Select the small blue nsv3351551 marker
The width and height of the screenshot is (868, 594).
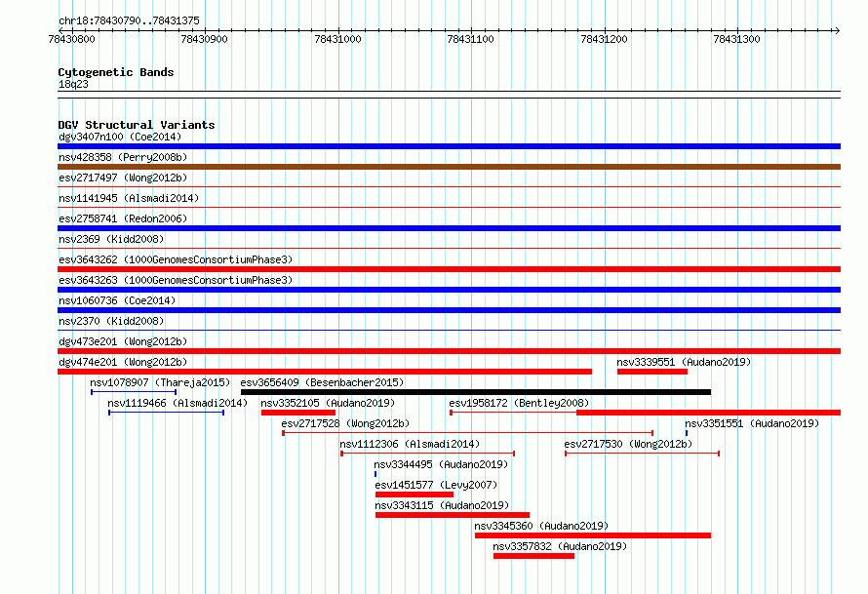pyautogui.click(x=687, y=433)
